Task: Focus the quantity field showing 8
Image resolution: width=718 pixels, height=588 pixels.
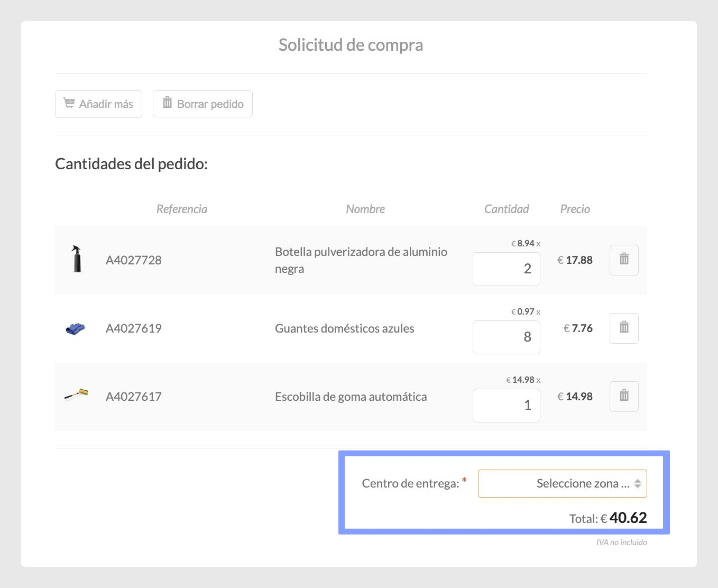Action: pos(506,337)
